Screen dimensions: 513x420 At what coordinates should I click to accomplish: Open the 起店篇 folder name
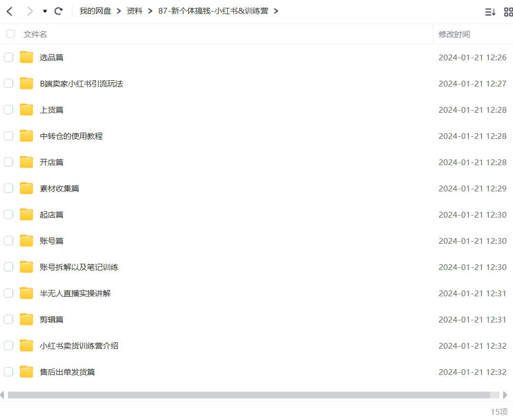pyautogui.click(x=51, y=215)
